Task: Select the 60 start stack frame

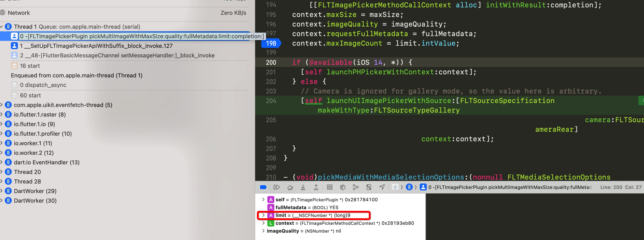Action: coord(30,95)
